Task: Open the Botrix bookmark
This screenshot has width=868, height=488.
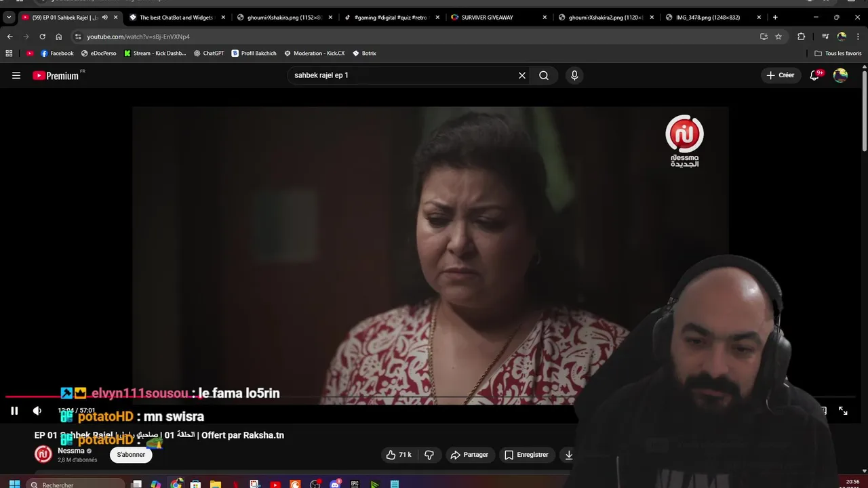Action: (x=364, y=53)
